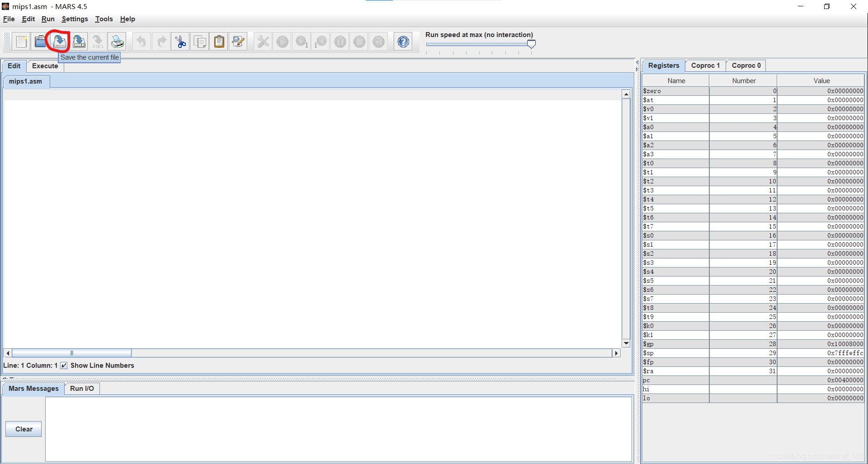Select the $ra register name
Screen dimensions: 868x464
click(x=648, y=371)
